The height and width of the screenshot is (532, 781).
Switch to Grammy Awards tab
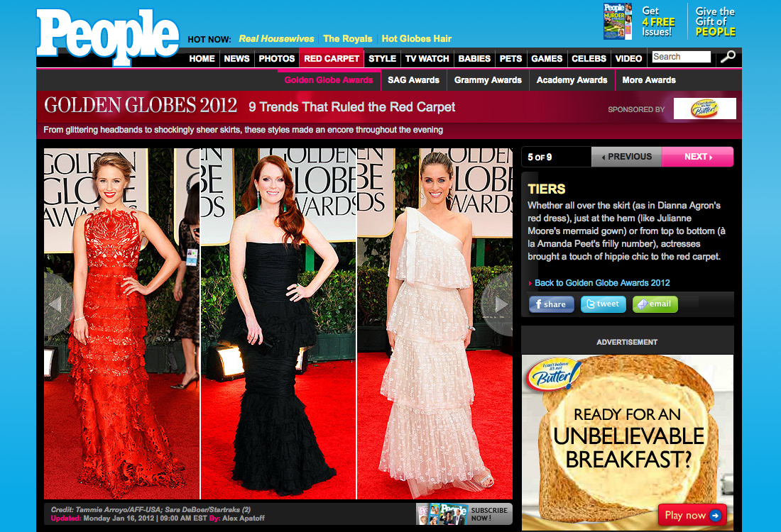[x=488, y=80]
